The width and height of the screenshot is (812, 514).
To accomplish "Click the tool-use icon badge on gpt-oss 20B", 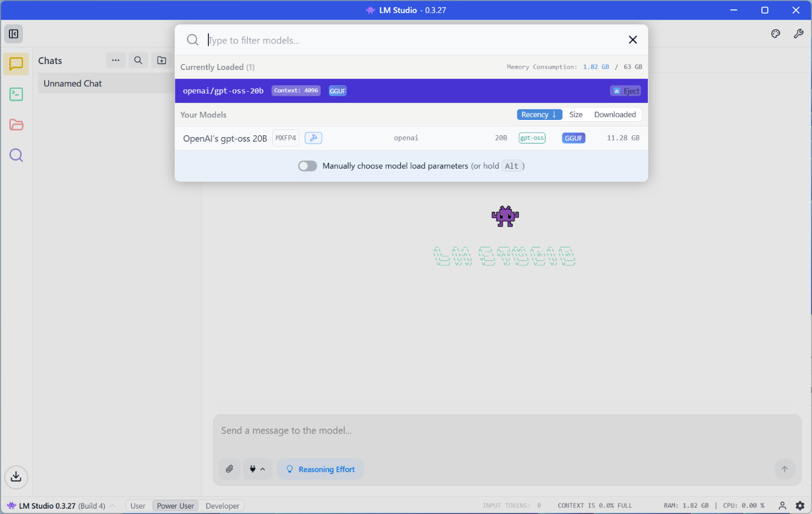I will point(313,138).
